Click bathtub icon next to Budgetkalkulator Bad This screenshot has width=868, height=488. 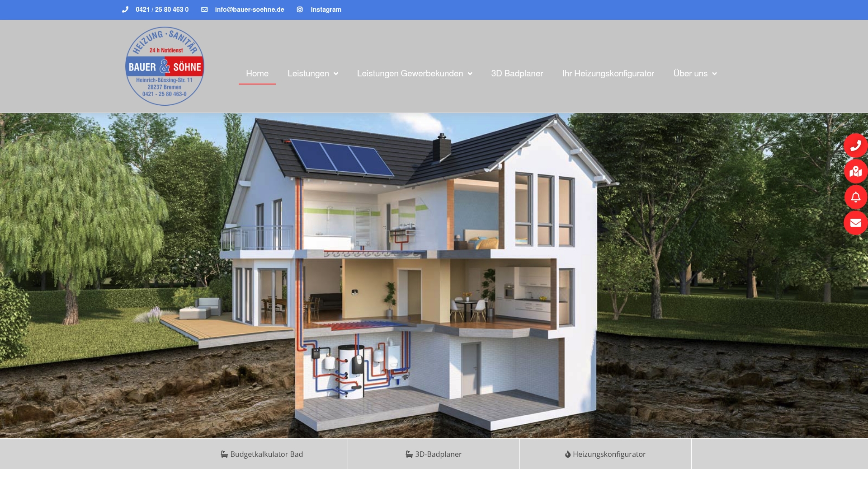coord(224,454)
